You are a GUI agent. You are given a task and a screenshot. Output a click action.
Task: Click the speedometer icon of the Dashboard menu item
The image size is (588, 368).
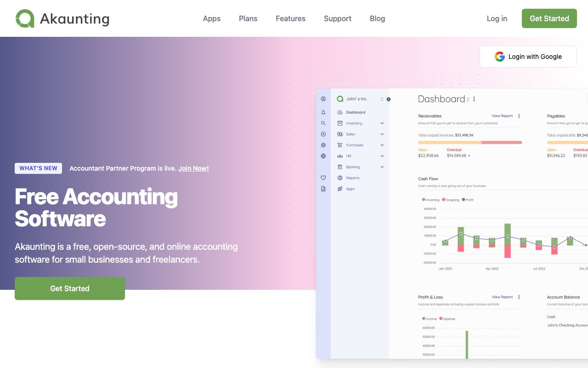(340, 112)
